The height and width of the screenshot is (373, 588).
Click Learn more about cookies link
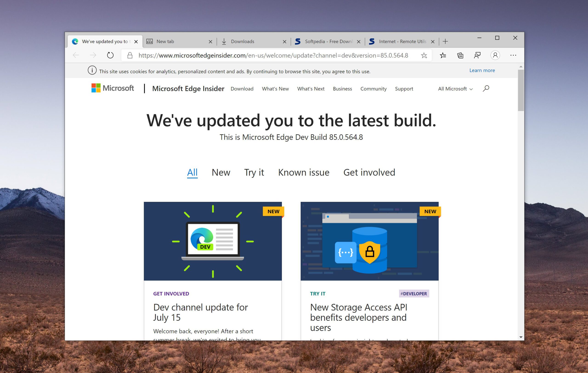tap(481, 70)
